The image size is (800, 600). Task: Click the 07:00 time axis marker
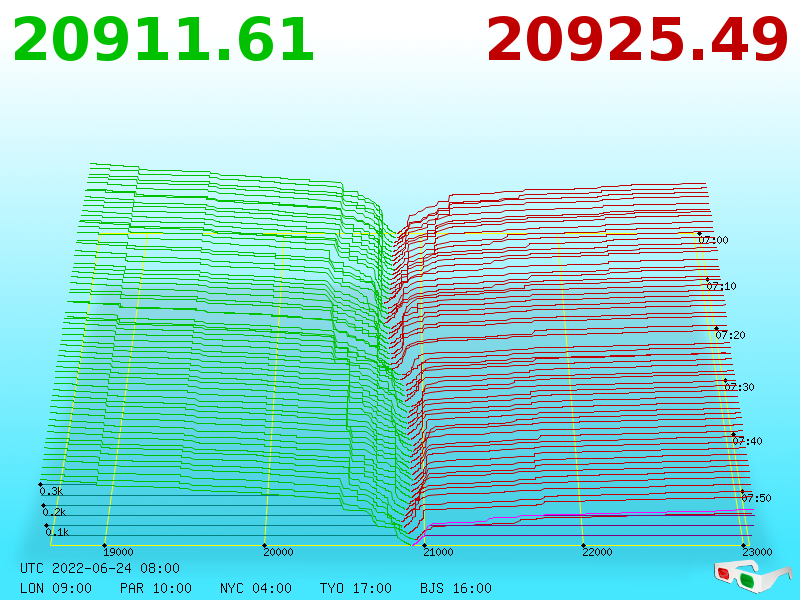(x=713, y=240)
